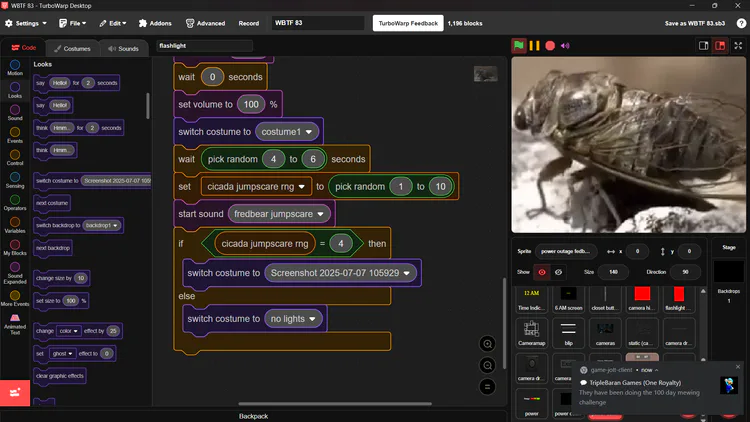Screen dimensions: 750x422
Task: Select the Stage backdrop thumbnail
Action: [728, 273]
